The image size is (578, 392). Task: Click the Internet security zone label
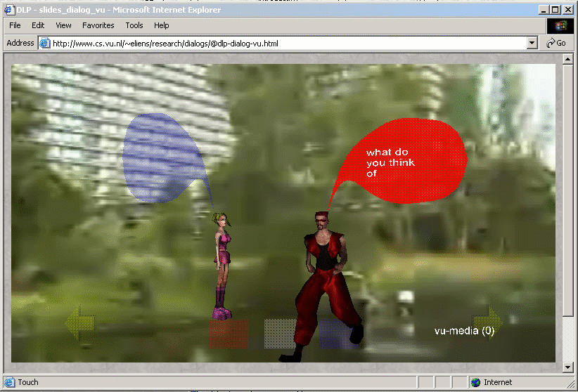(498, 382)
